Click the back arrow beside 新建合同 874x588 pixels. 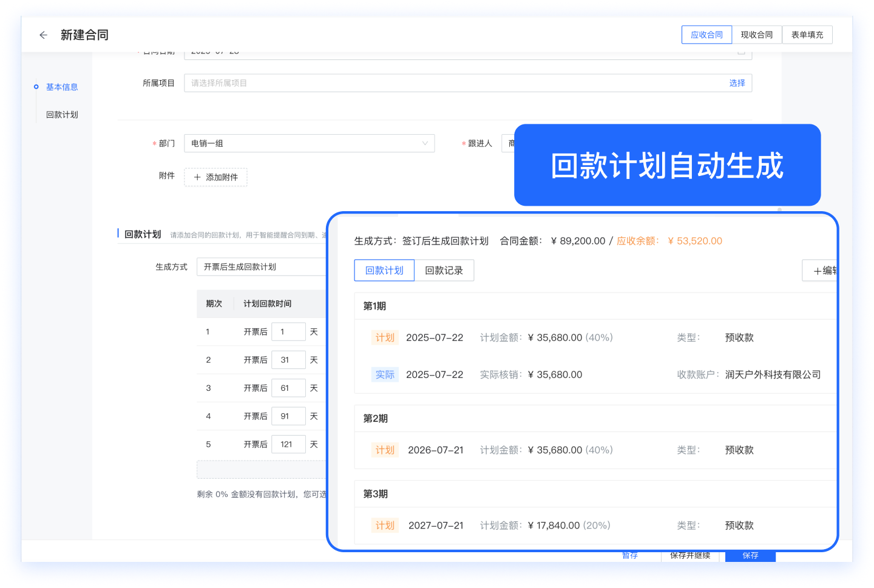tap(43, 35)
